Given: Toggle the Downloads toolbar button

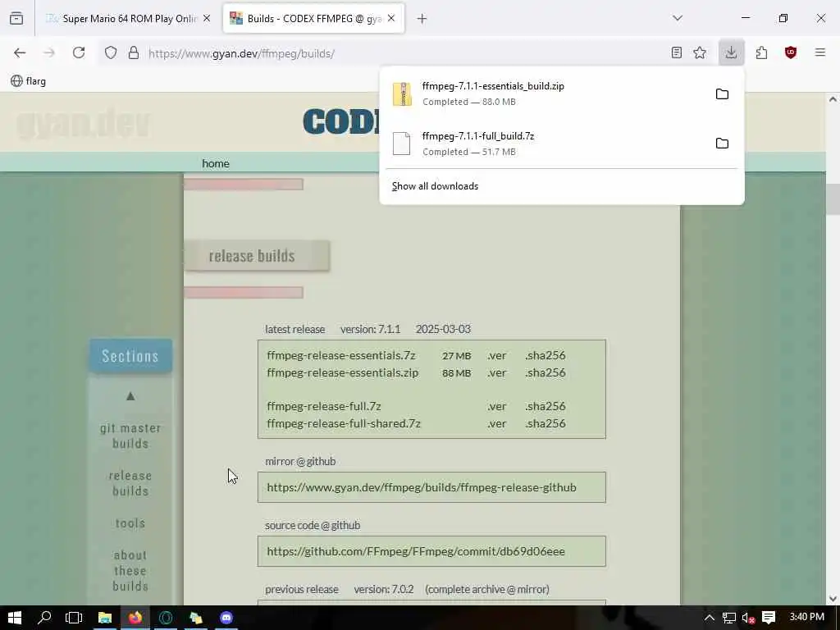Looking at the screenshot, I should tap(731, 52).
